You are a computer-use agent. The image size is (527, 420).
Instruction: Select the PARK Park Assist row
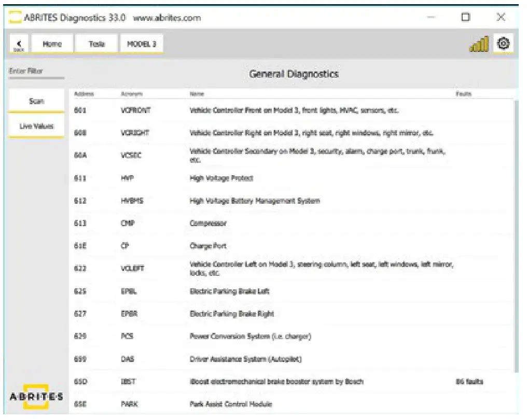click(x=291, y=404)
